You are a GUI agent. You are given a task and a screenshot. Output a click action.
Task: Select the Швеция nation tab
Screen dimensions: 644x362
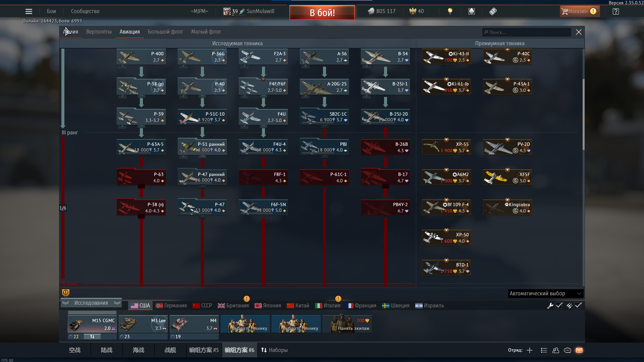pyautogui.click(x=396, y=306)
